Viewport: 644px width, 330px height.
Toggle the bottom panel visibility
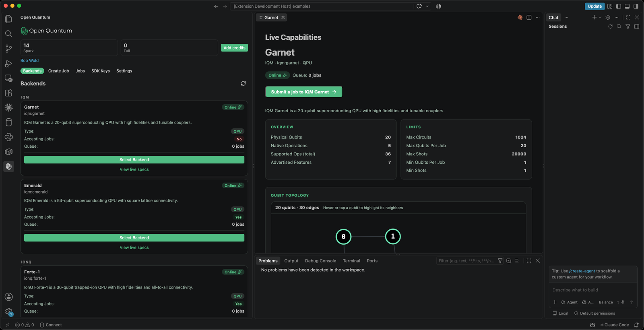click(627, 6)
